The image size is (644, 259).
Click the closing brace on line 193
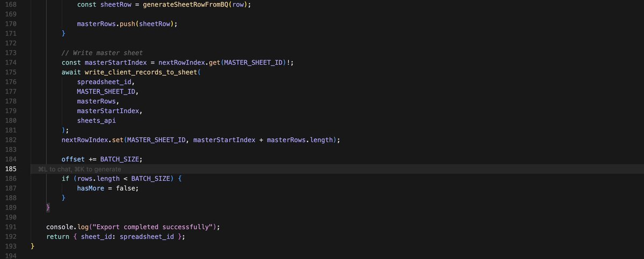33,246
